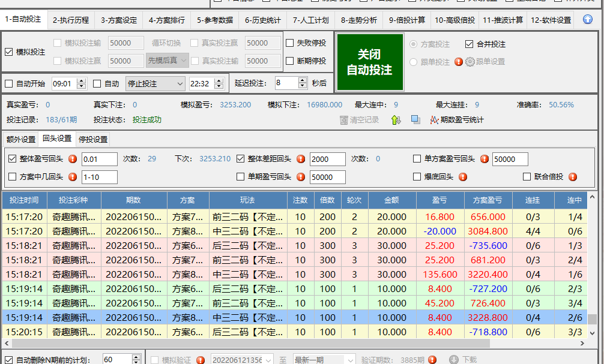Open 12-软件设置 tab
Viewport: 604px width, 364px height.
coord(551,20)
